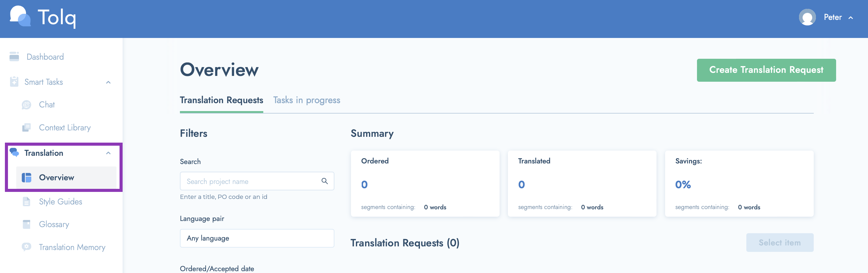Click the Translation Memory icon
The height and width of the screenshot is (273, 868).
point(26,247)
